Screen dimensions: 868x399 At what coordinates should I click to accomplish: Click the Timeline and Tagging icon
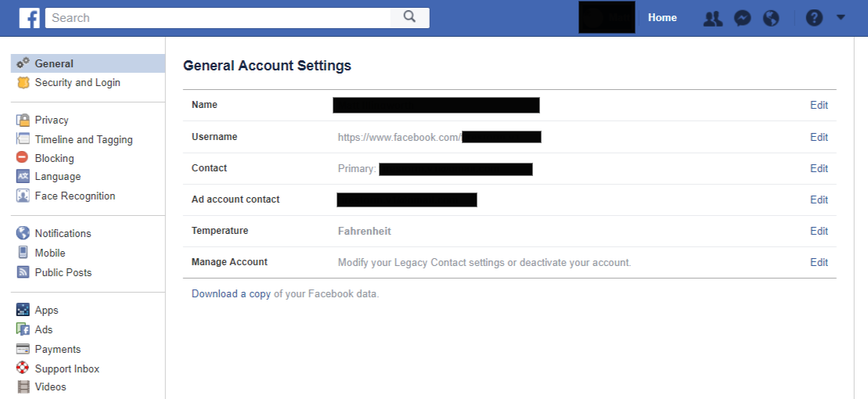pyautogui.click(x=23, y=139)
